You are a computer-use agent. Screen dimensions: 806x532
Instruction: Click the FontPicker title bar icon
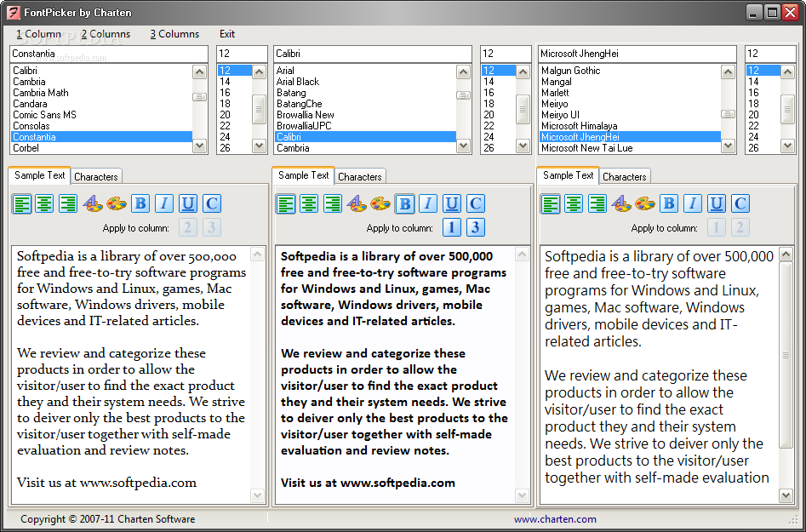tap(14, 12)
